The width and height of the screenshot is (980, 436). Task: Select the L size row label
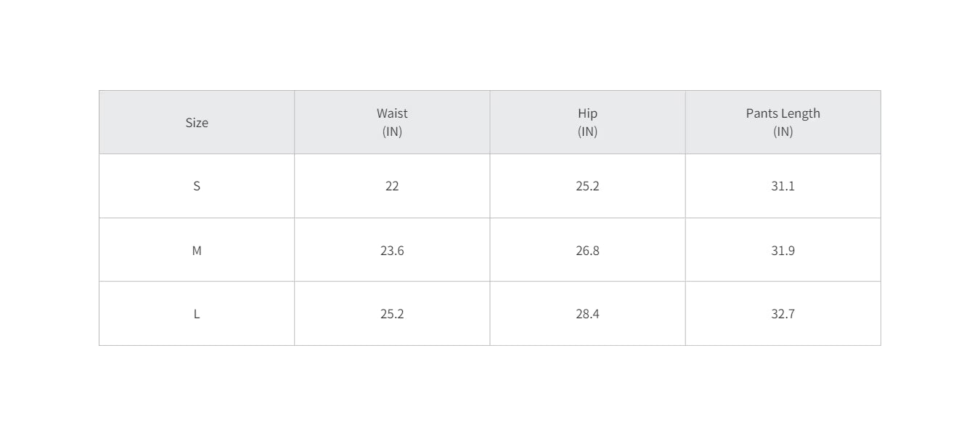tap(197, 315)
